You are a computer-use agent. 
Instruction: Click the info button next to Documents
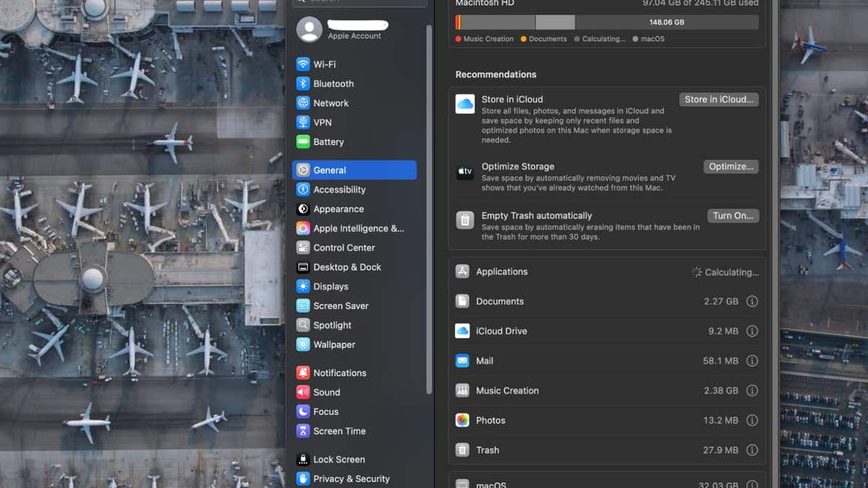coord(752,301)
